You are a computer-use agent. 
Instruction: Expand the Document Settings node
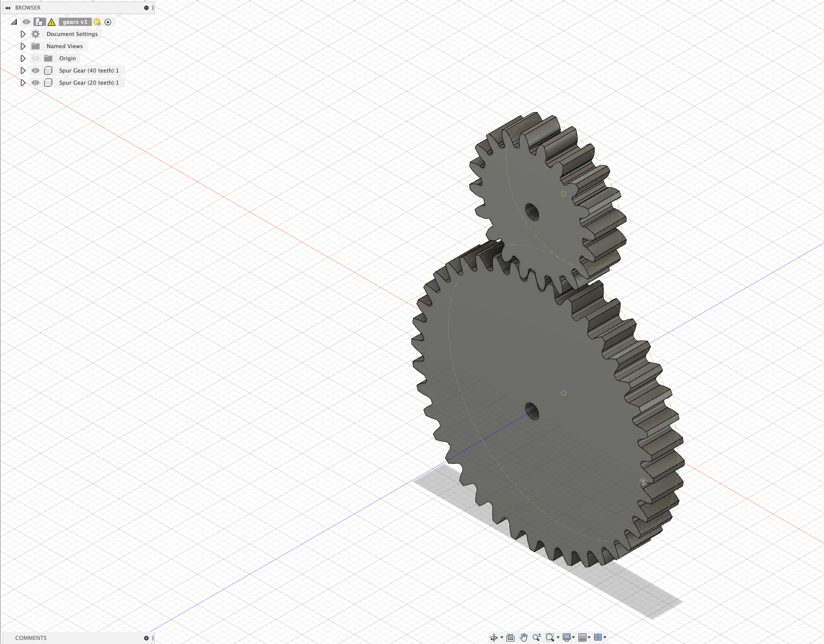tap(23, 34)
